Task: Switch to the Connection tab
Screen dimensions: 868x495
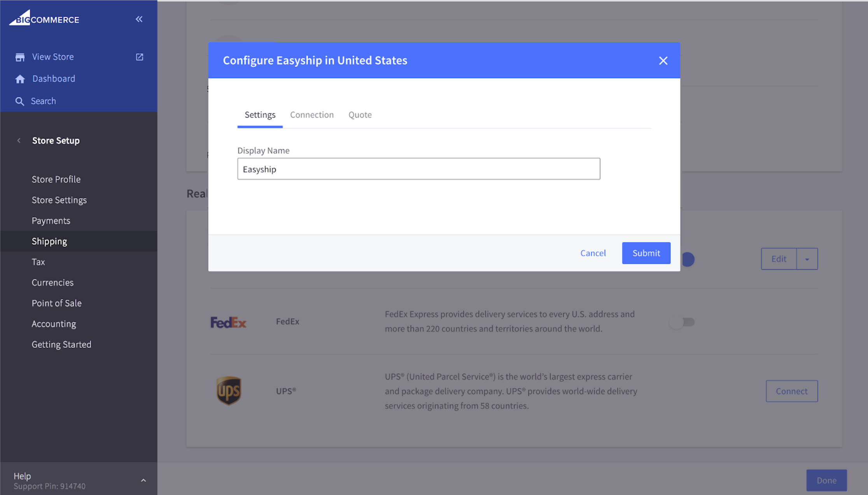Action: point(312,115)
